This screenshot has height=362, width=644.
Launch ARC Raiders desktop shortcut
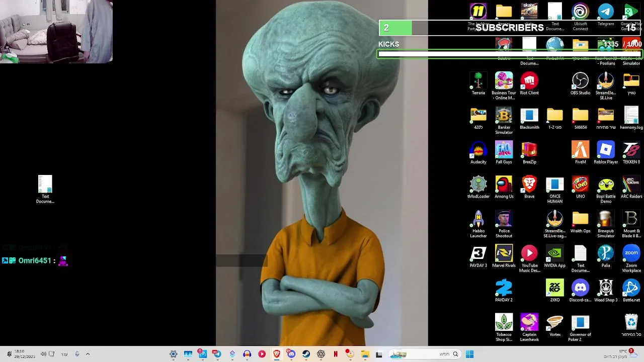point(631,188)
